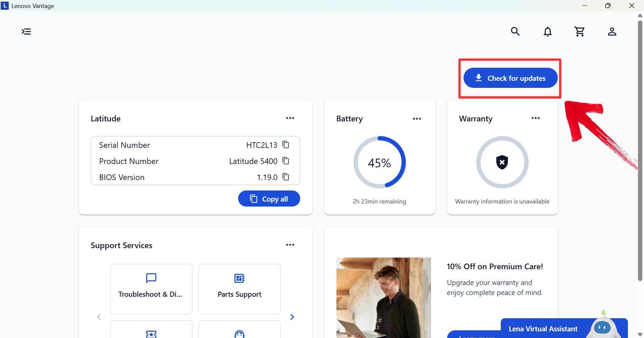Open notifications bell icon

(547, 32)
